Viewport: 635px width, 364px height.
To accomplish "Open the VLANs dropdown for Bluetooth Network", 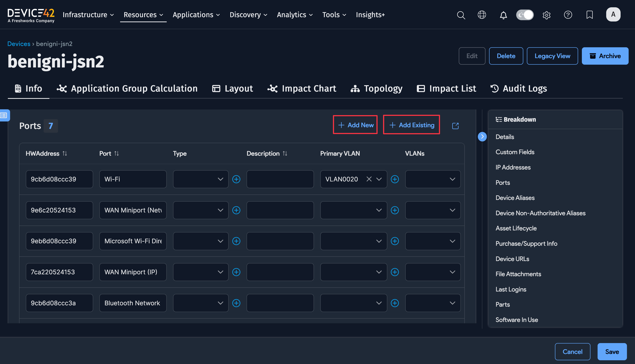I will pyautogui.click(x=433, y=303).
